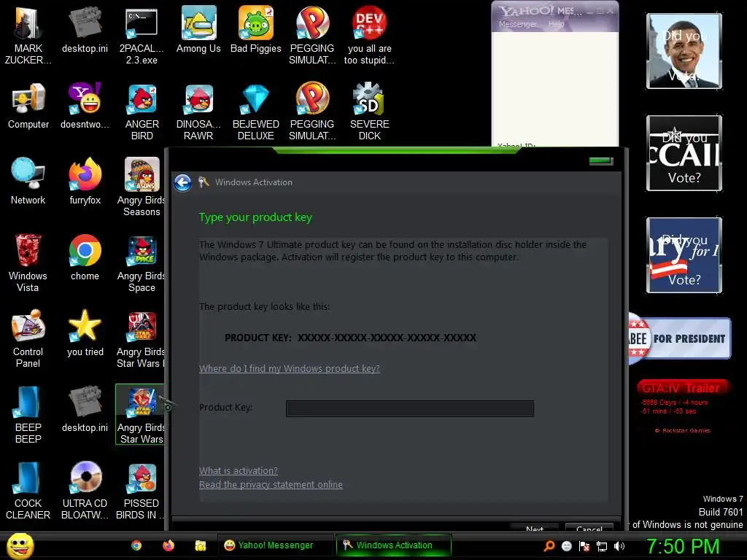The width and height of the screenshot is (747, 560).
Task: Launch the DINOSA... RAWR shortcut
Action: [198, 112]
